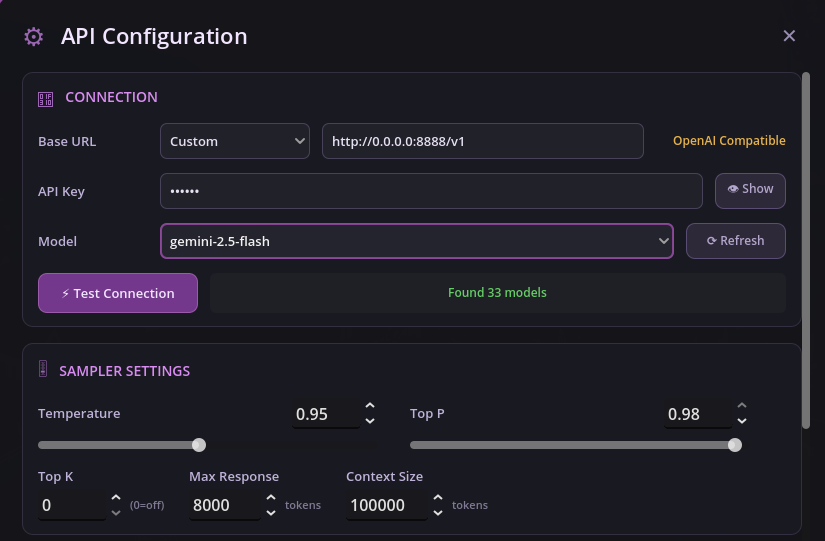Click the OpenAI Compatible label
Image resolution: width=825 pixels, height=541 pixels.
729,141
